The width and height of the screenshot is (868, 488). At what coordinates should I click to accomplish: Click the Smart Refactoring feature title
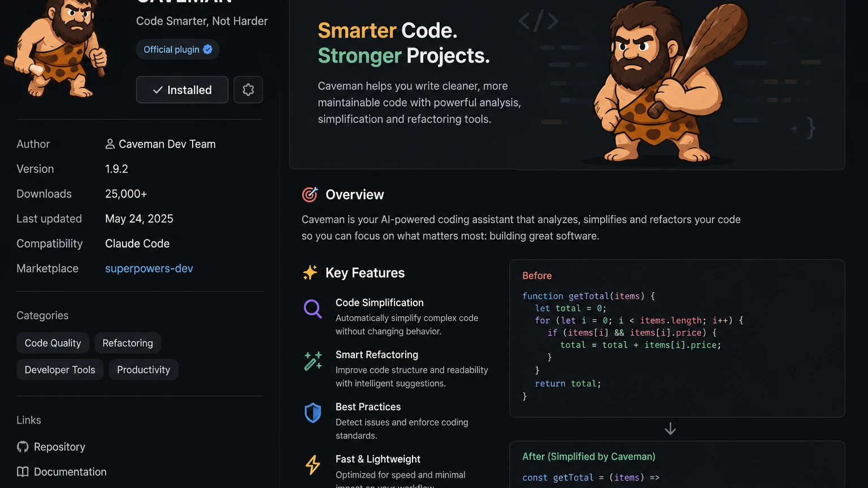377,355
